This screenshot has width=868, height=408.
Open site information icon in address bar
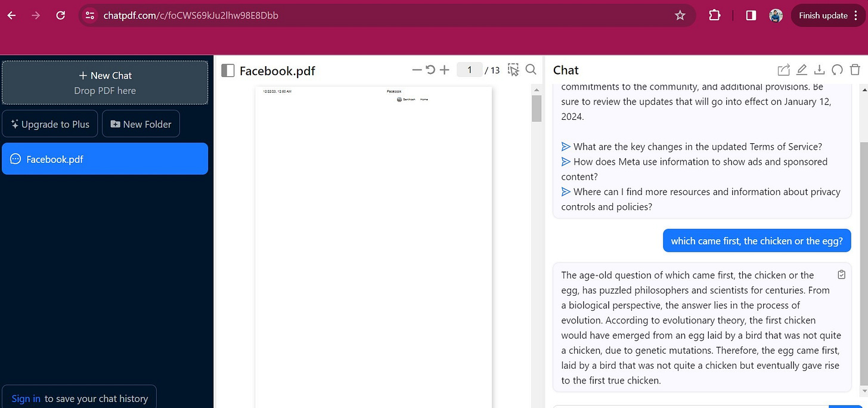point(90,16)
